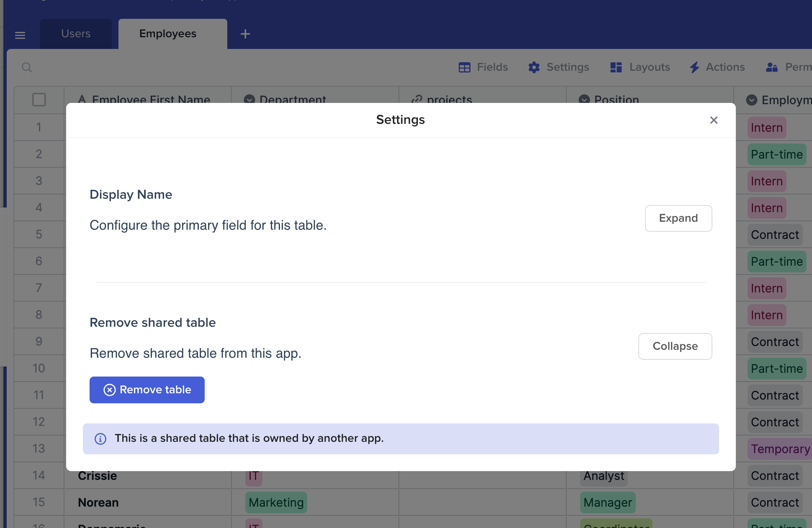The image size is (812, 528).
Task: Open Employment column dropdown arrow
Action: [x=752, y=100]
